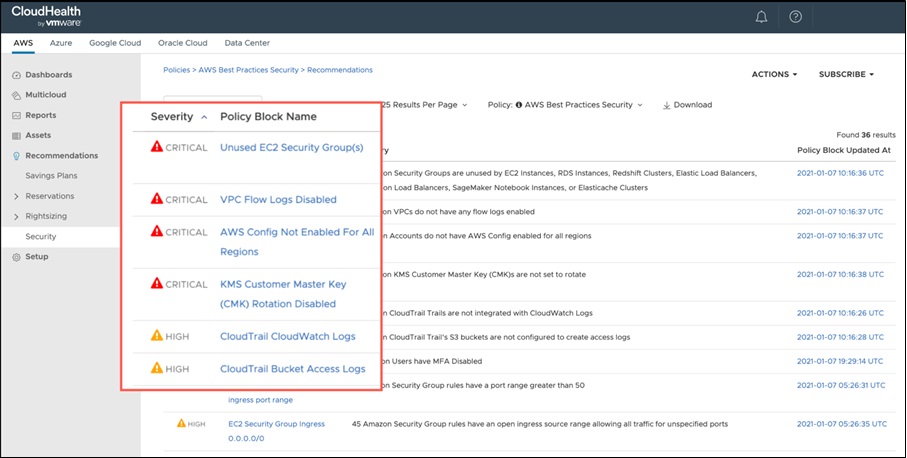Click the Multicloud sidebar icon
Screen dimensions: 907x458
16,95
